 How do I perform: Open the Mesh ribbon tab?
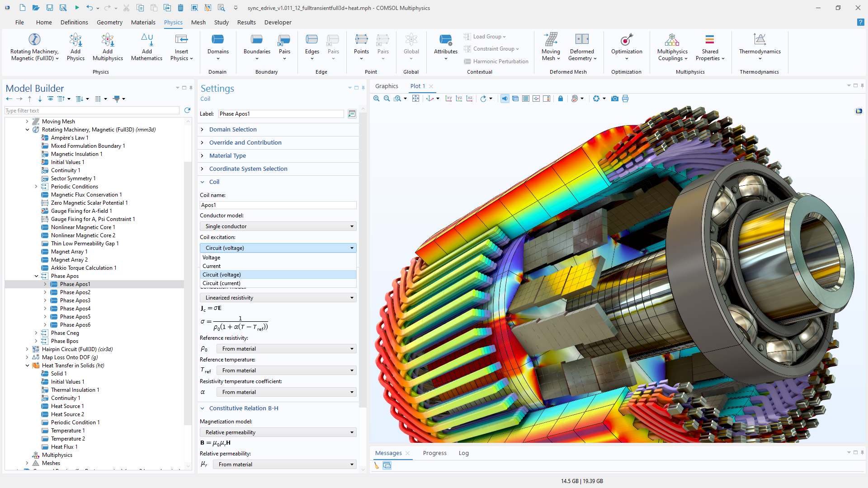point(198,22)
